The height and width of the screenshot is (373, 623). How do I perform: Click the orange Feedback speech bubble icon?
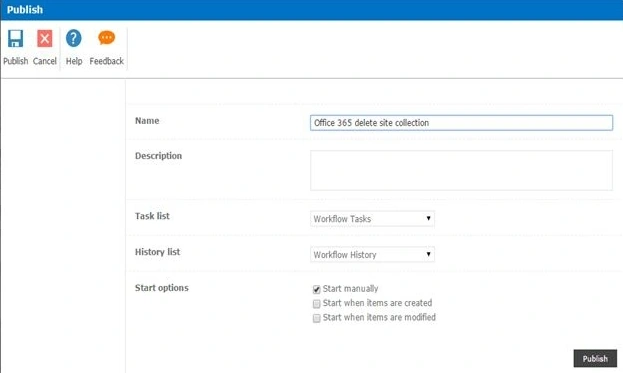106,38
